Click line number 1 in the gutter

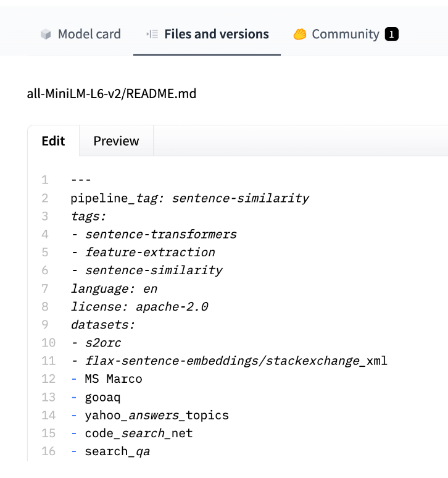(x=44, y=180)
